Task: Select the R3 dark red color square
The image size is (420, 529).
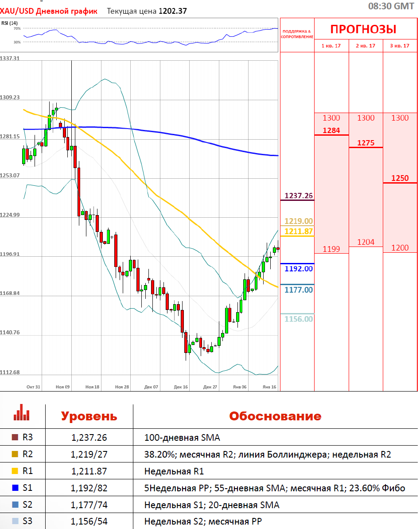Action: coord(15,438)
